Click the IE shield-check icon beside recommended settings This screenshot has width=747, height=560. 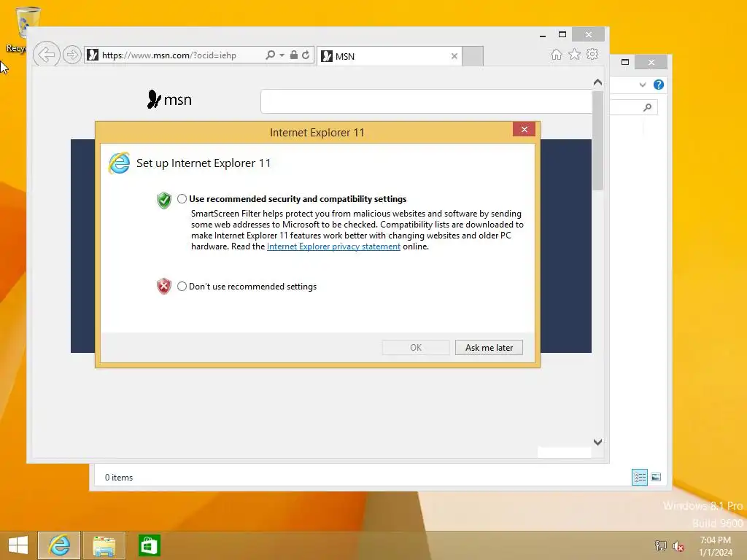tap(164, 200)
